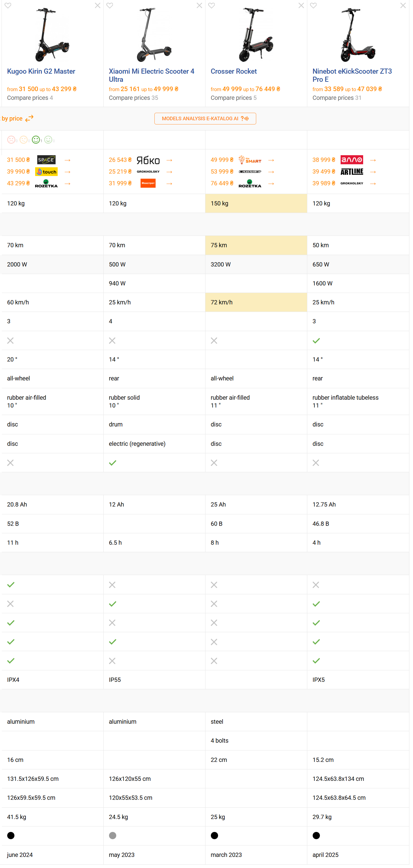This screenshot has width=413, height=868.
Task: Open the Crosser store offer for 53 999 ₴
Action: click(250, 171)
